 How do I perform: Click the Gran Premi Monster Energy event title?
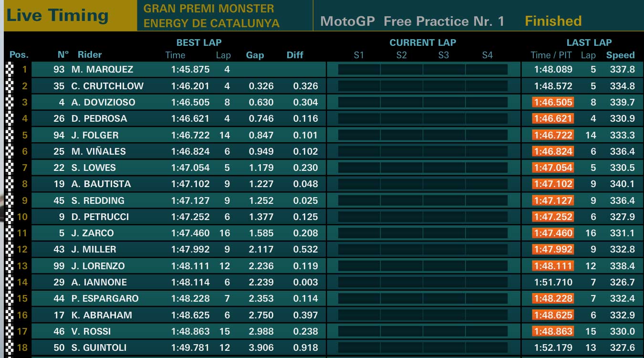point(211,16)
